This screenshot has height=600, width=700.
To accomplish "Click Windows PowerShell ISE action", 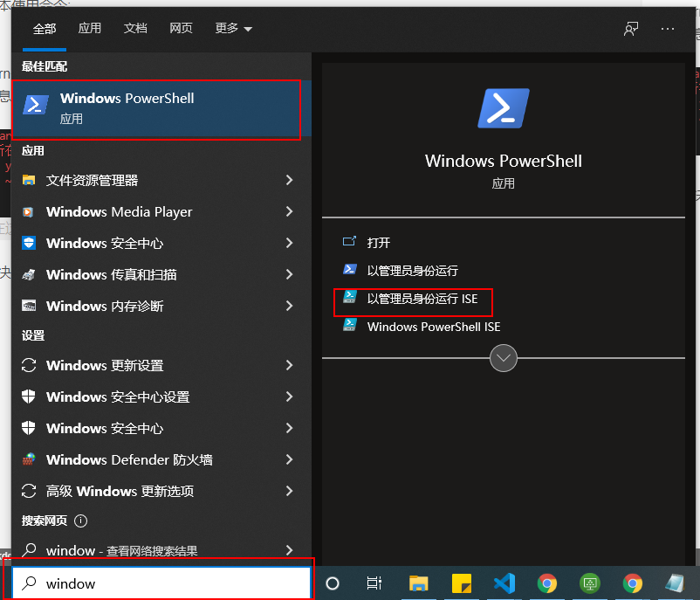I will coord(434,327).
